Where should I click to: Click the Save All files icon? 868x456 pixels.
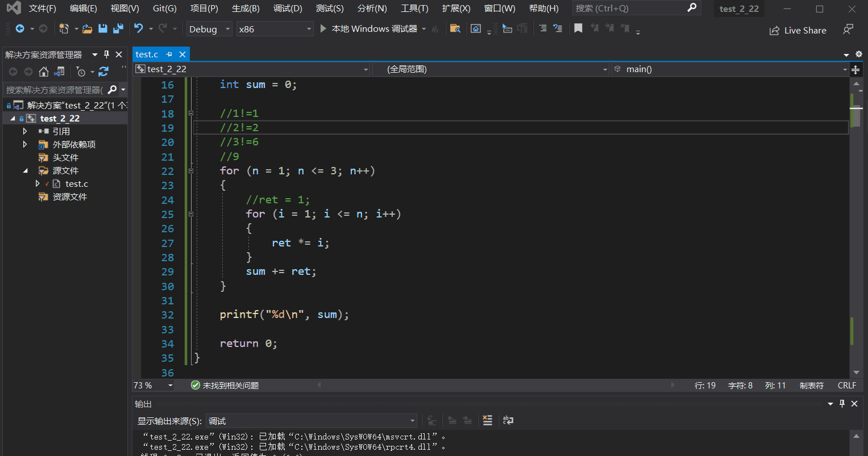[x=118, y=28]
